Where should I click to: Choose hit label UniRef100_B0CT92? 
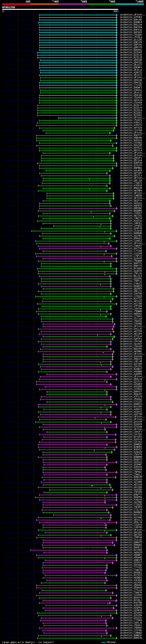[x=131, y=249]
